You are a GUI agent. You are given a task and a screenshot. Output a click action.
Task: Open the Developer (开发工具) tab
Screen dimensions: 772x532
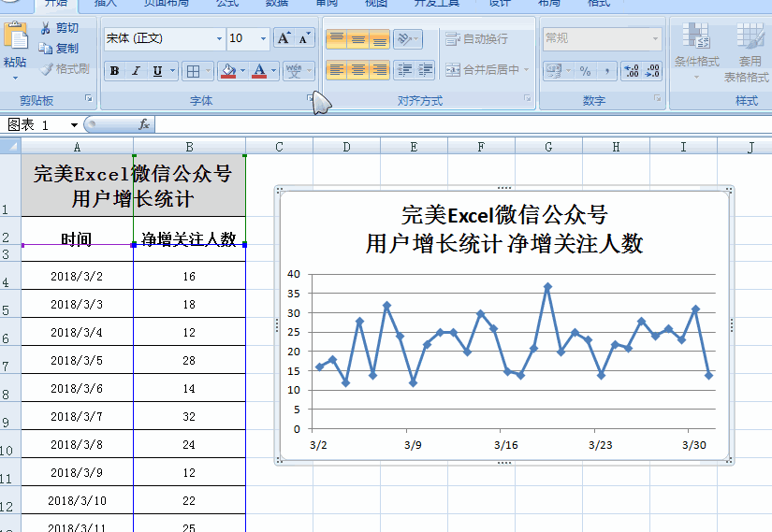point(437,3)
